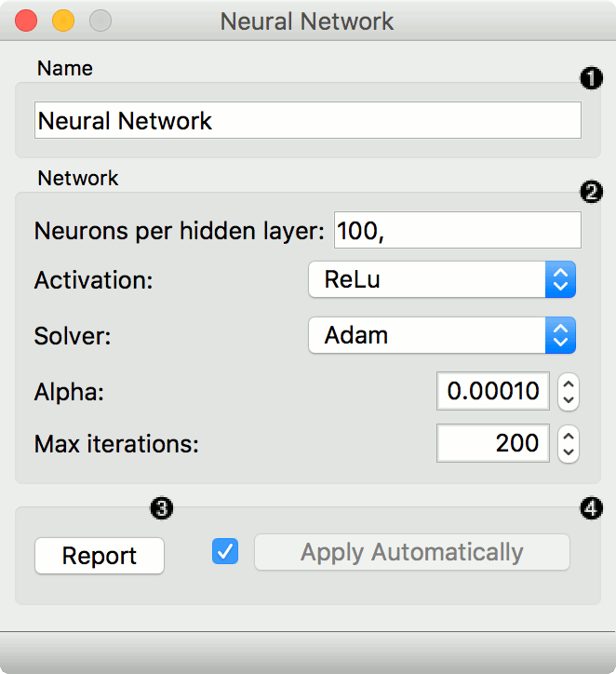Click the number 4 annotation marker
Screen dimensions: 616x674
tap(590, 508)
